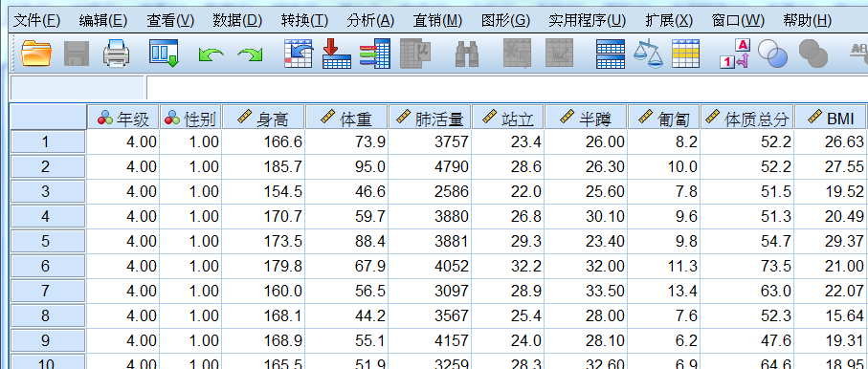Click the 匍匐 cell 13.4
868x369 pixels.
point(664,291)
